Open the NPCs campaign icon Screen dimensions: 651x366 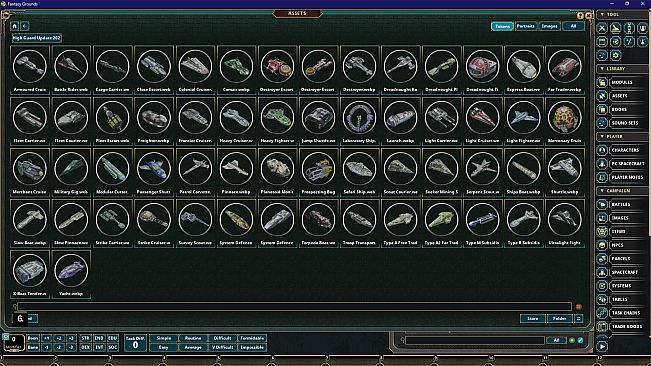click(x=602, y=245)
